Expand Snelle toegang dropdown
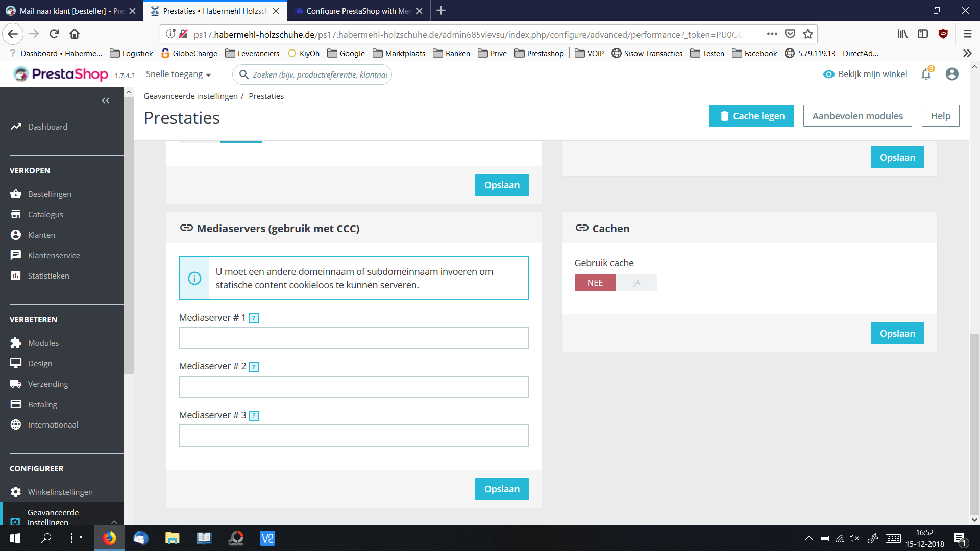The width and height of the screenshot is (980, 551). tap(178, 74)
